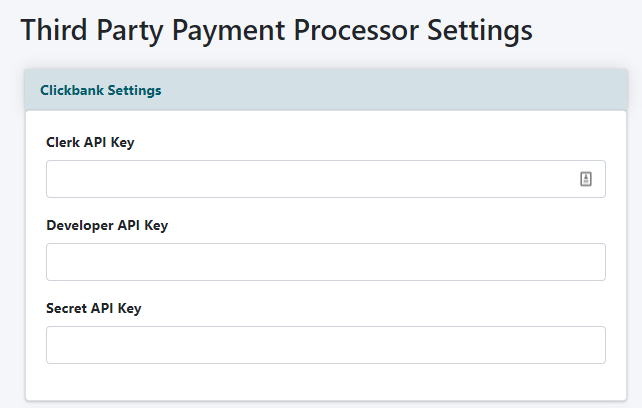The height and width of the screenshot is (408, 642).
Task: Click the Clerk API Key label
Action: click(90, 142)
